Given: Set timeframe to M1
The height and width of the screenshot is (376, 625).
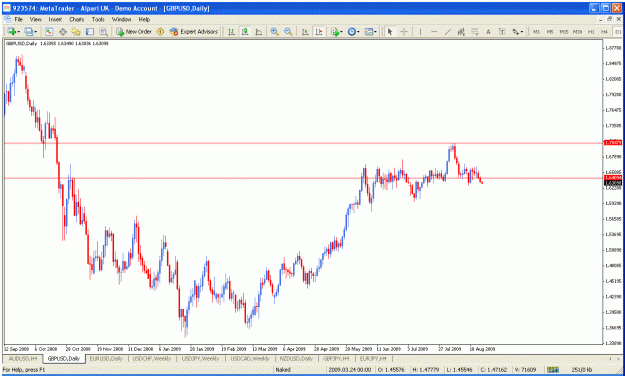Looking at the screenshot, I should [x=537, y=31].
